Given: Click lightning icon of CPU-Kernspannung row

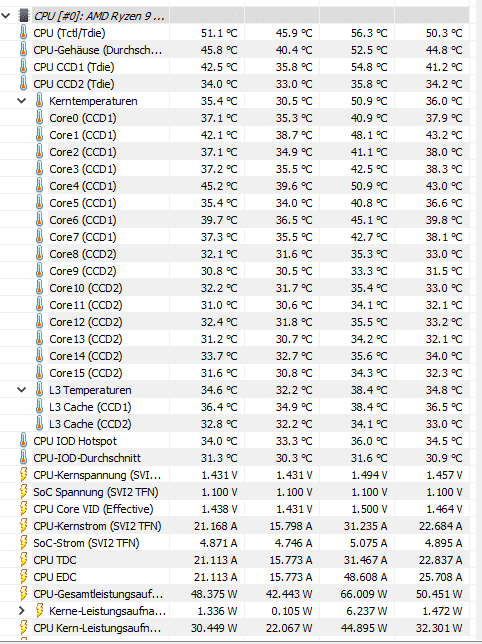Looking at the screenshot, I should pyautogui.click(x=23, y=475).
